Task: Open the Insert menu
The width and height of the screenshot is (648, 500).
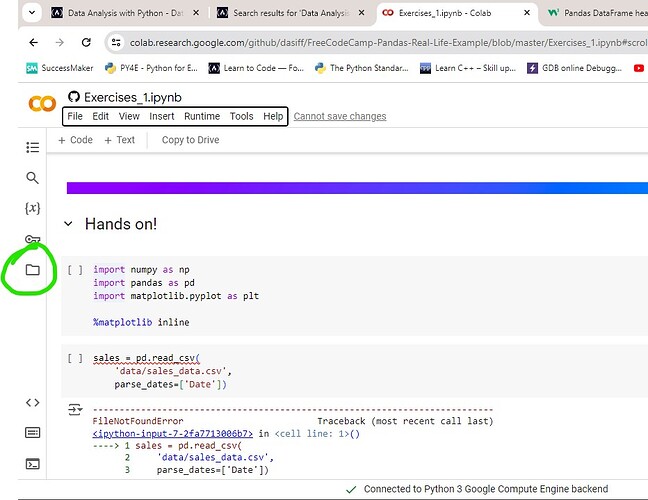Action: click(162, 116)
